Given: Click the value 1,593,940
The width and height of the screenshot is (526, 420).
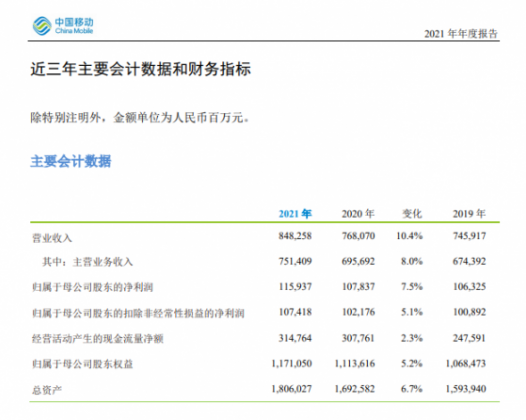Looking at the screenshot, I should pyautogui.click(x=466, y=389).
